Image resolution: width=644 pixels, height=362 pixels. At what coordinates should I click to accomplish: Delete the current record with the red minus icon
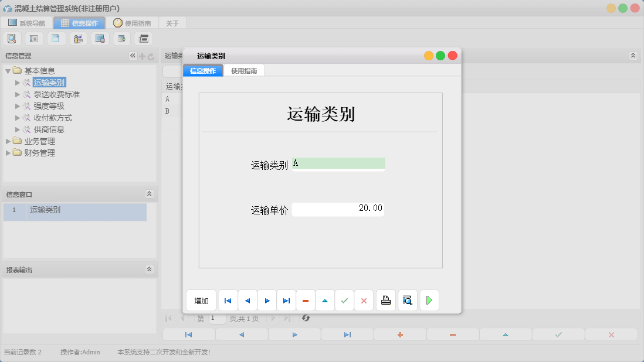coord(306,300)
